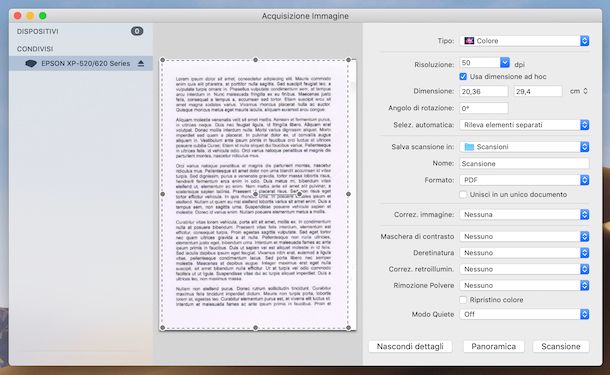Screen dimensions: 610x375
Task: Click the center handle of the selection
Action: pyautogui.click(x=256, y=194)
